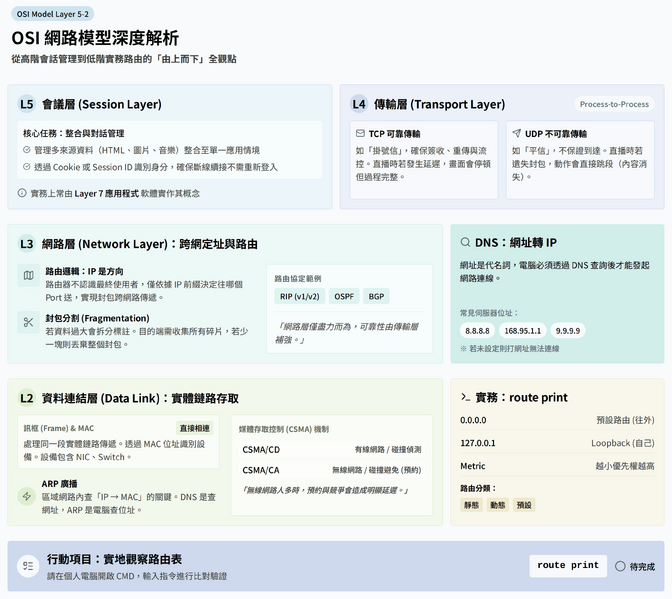Select the BGP protocol tag
This screenshot has width=672, height=599.
pyautogui.click(x=376, y=296)
